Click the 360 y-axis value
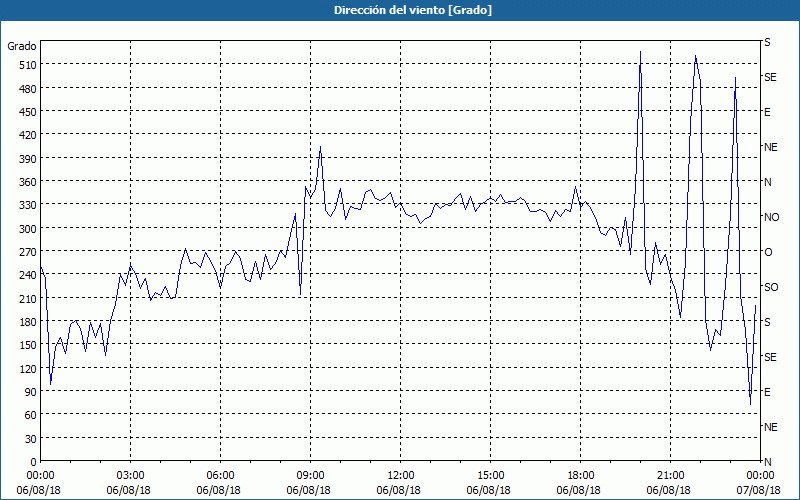This screenshot has height=500, width=800. coord(28,182)
